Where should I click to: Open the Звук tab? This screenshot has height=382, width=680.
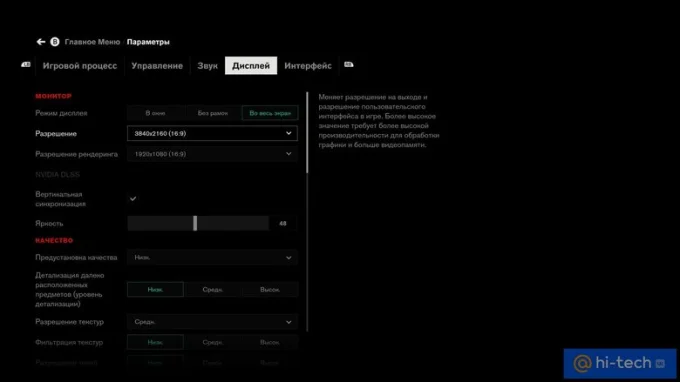point(207,65)
